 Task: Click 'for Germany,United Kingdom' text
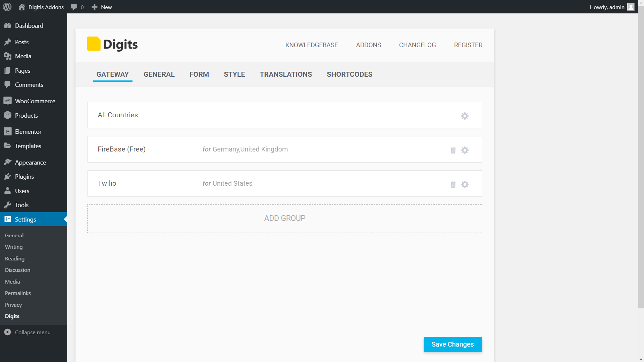point(245,149)
